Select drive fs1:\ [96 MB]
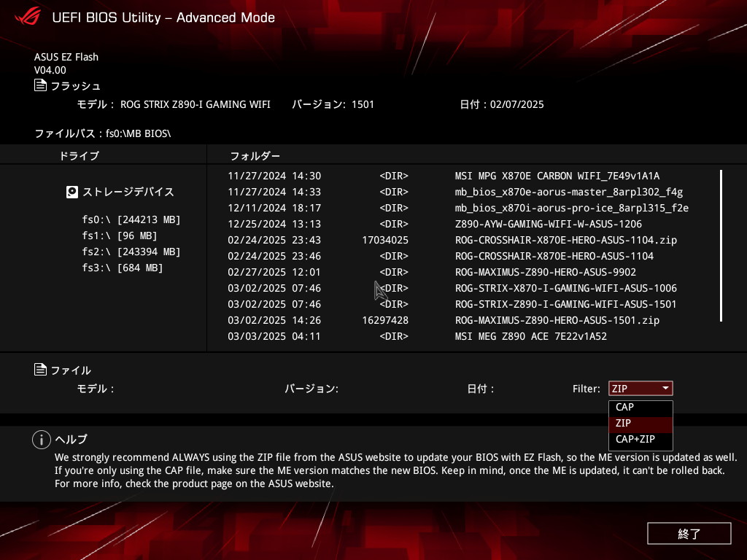Screen dimensions: 747x560 (x=120, y=236)
